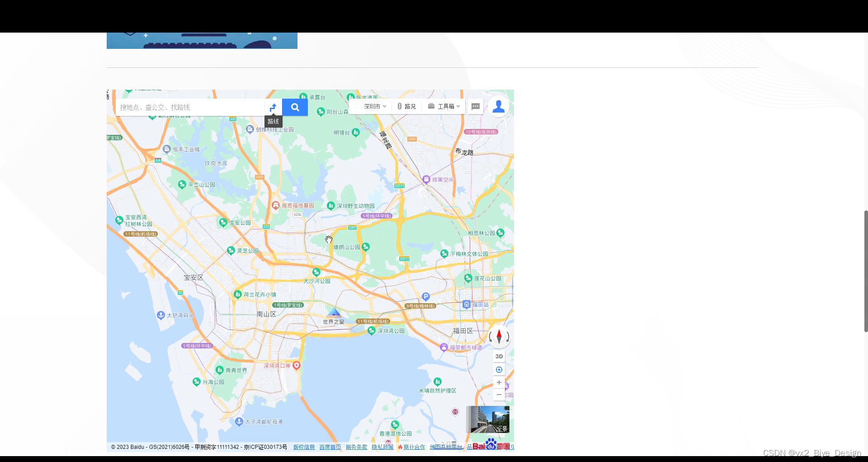Viewport: 868px width, 462px height.
Task: Click the blue search magnifier button
Action: 295,107
